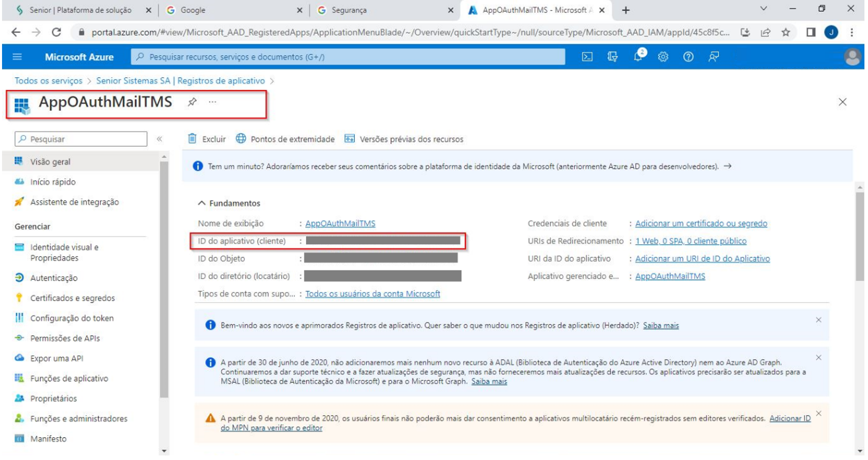Viewport: 868px width, 460px height.
Task: Open the Todos os serviços breadcrumb
Action: pos(48,81)
